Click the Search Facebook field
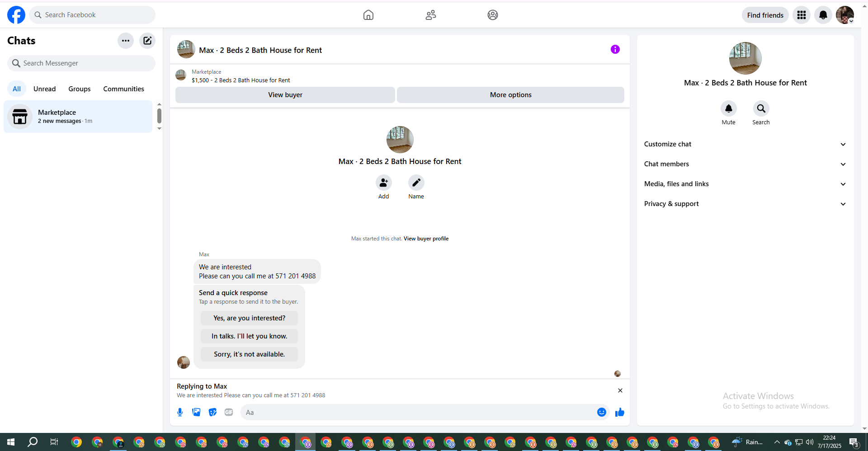 [x=92, y=15]
